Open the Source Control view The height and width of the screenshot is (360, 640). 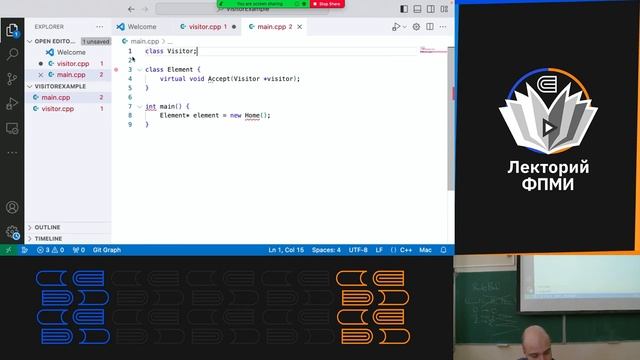(12, 79)
